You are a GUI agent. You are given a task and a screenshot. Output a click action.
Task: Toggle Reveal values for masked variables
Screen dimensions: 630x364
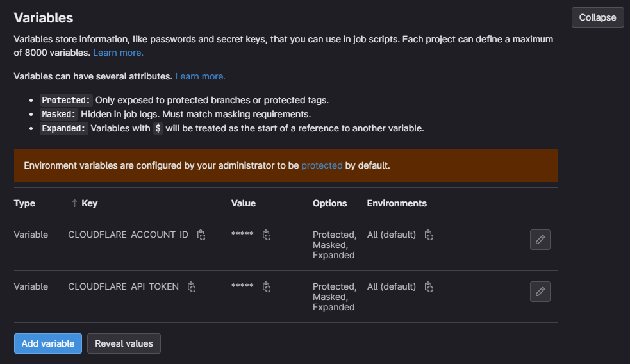click(124, 343)
